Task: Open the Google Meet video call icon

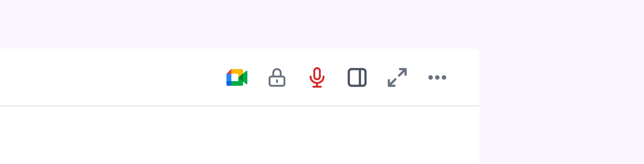Action: pos(237,77)
